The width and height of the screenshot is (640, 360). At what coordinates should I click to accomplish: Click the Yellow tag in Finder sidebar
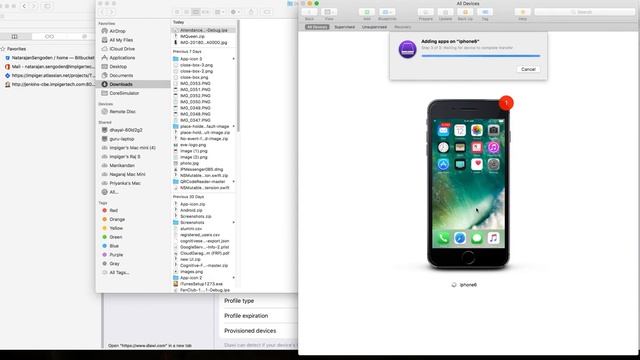[116, 228]
